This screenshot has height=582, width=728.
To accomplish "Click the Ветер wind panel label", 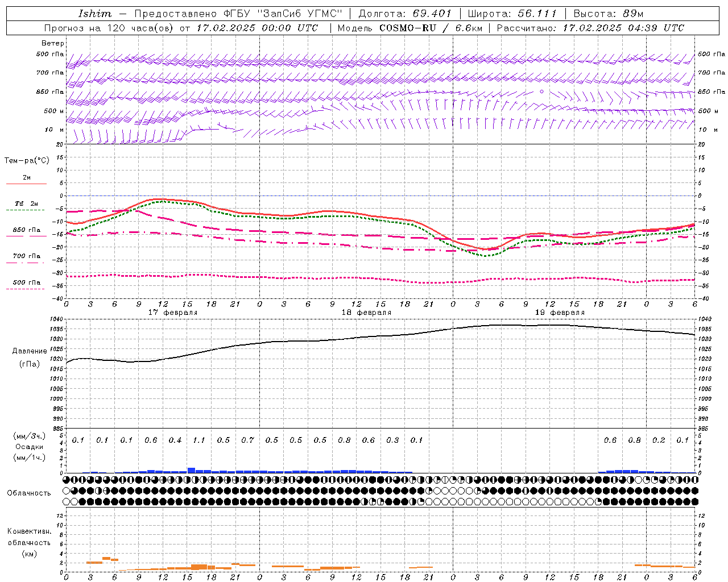I will pos(53,43).
